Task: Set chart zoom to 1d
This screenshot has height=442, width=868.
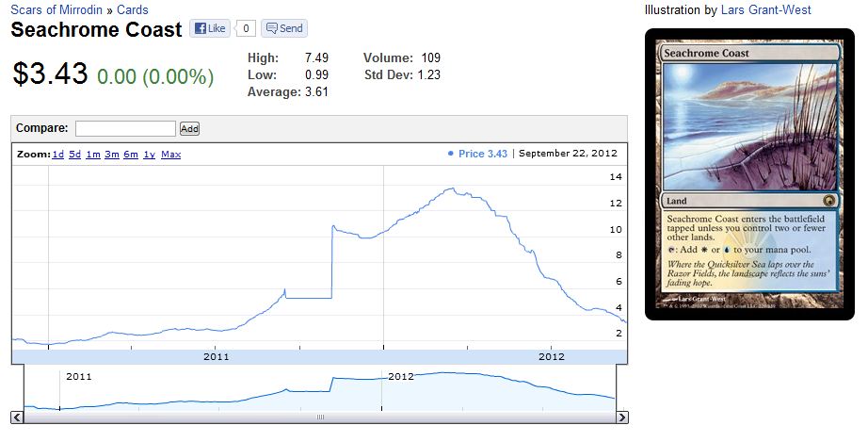Action: tap(58, 154)
